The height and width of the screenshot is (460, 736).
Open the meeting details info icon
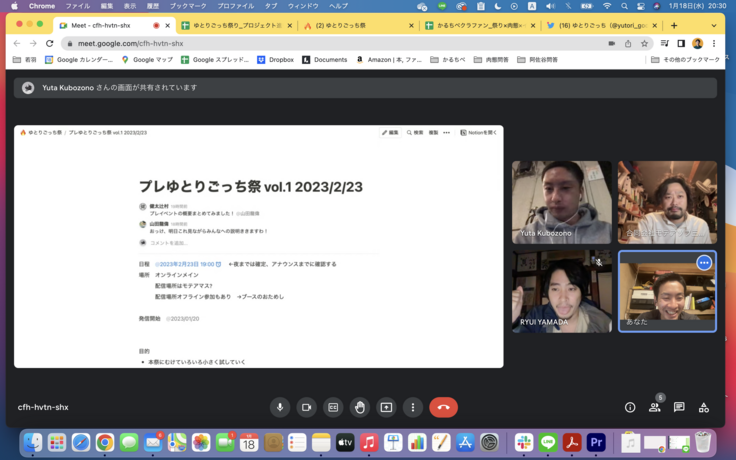pos(630,407)
